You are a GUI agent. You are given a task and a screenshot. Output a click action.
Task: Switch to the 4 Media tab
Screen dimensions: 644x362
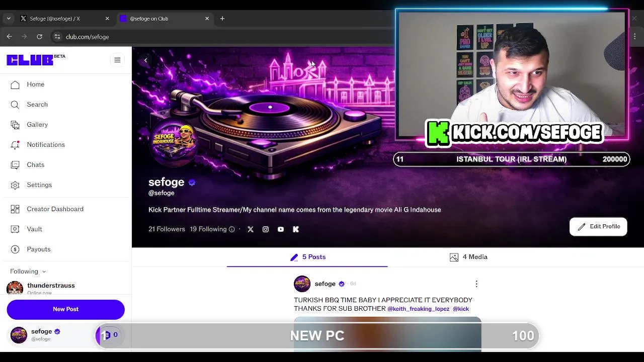[x=468, y=257]
